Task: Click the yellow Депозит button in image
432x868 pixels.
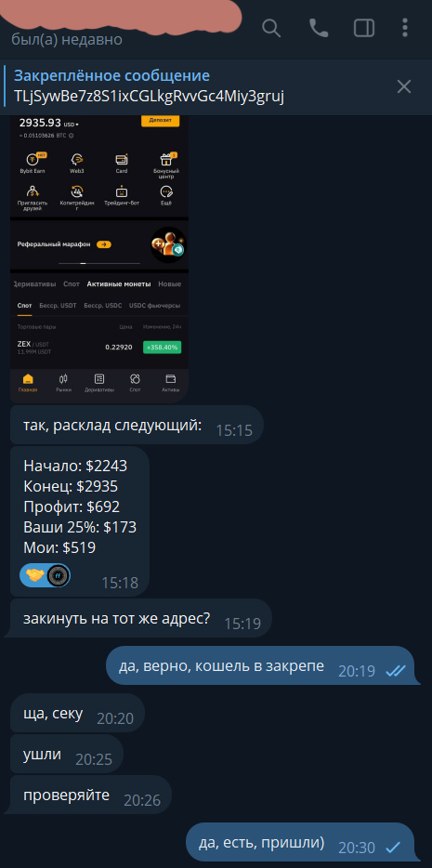Action: coord(161,120)
